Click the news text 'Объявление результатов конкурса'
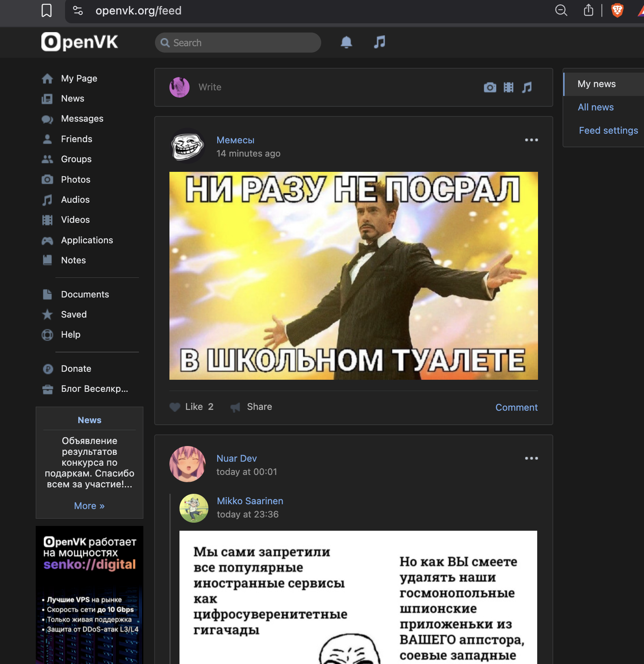The width and height of the screenshot is (644, 664). tap(90, 463)
